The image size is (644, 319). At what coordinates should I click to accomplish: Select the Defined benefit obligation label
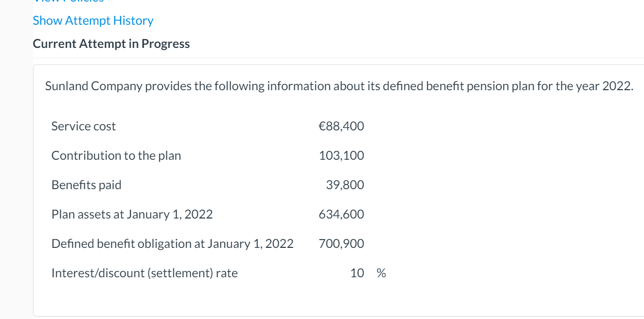(x=173, y=244)
